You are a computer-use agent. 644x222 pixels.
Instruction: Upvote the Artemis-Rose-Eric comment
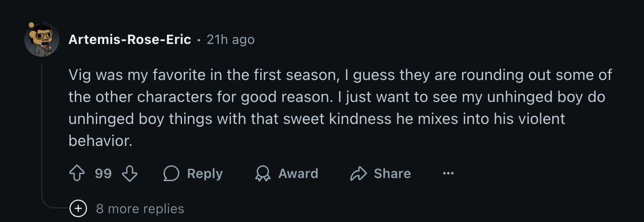[x=77, y=174]
